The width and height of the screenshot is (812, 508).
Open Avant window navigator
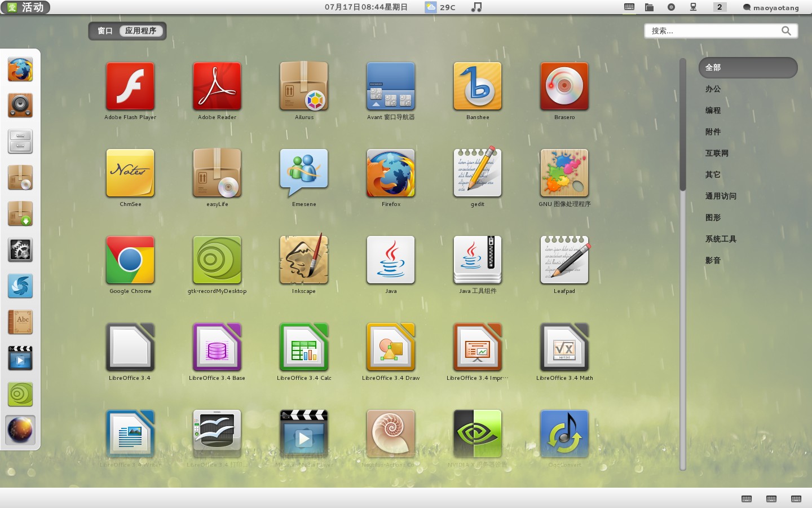click(391, 86)
